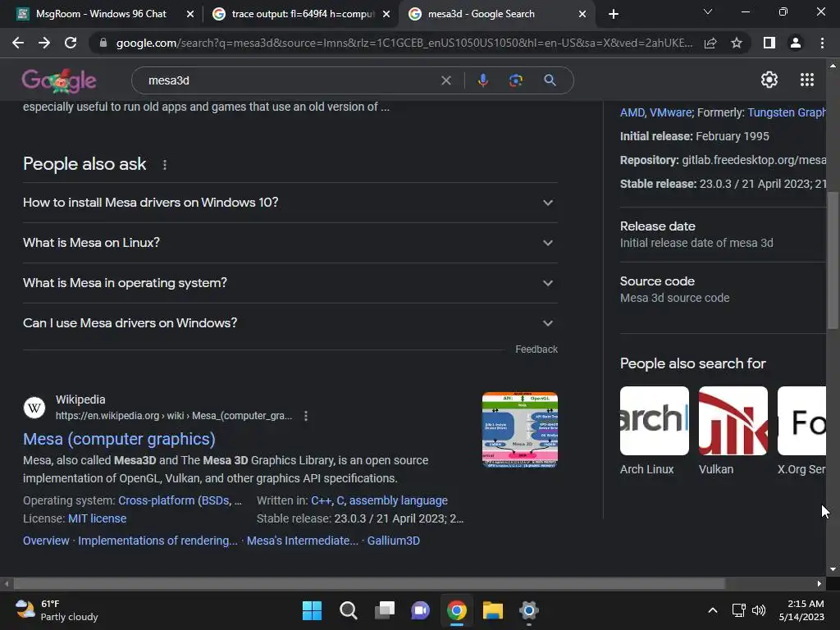Open the tab search dropdown

708,11
